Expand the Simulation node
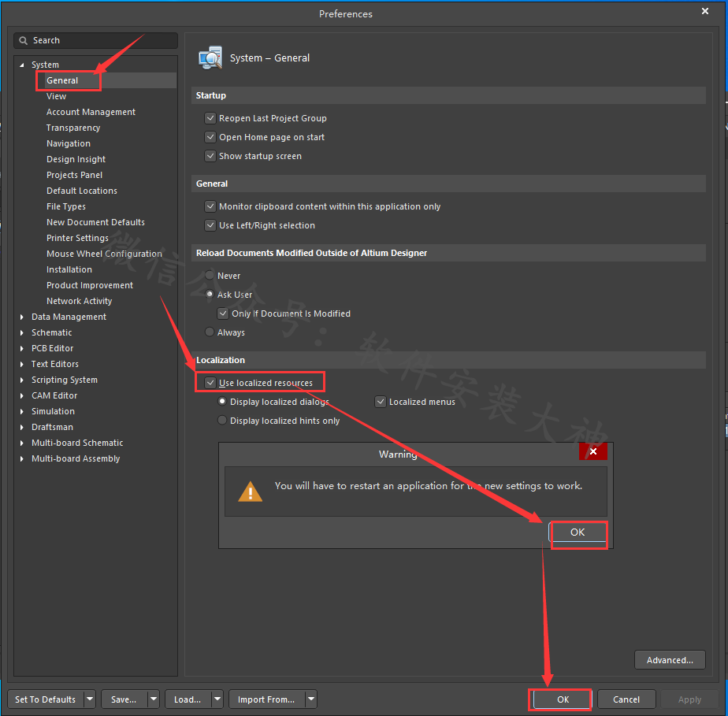 coord(22,412)
